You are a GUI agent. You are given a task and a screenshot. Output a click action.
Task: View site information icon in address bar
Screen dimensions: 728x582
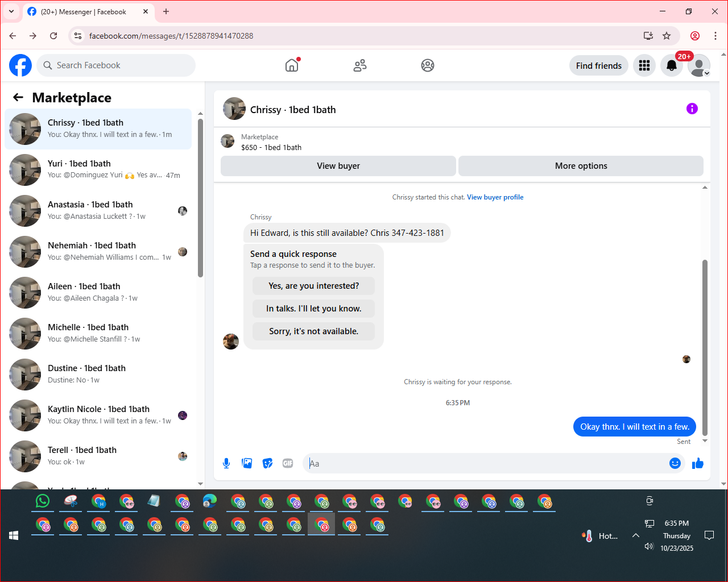tap(78, 36)
